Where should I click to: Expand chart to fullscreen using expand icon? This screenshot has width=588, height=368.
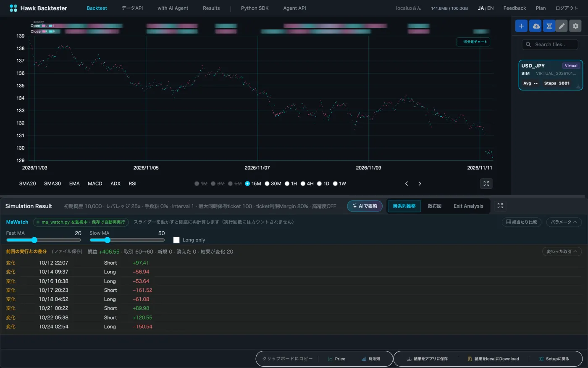486,183
